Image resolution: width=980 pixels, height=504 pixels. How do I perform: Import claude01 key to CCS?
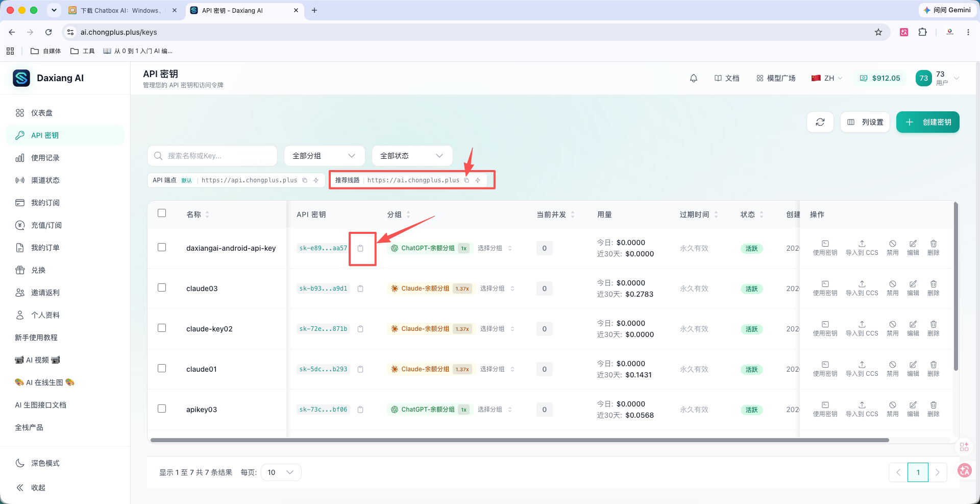click(862, 369)
